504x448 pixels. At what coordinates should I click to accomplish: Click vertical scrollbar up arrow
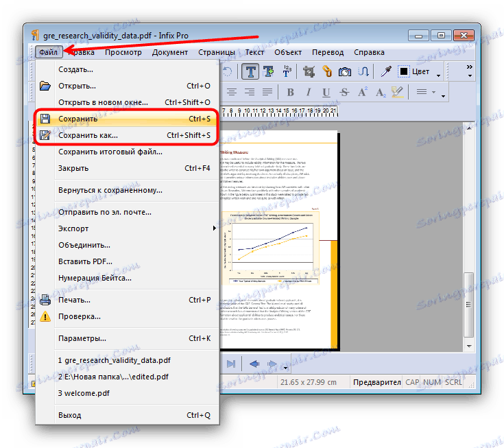[469, 128]
